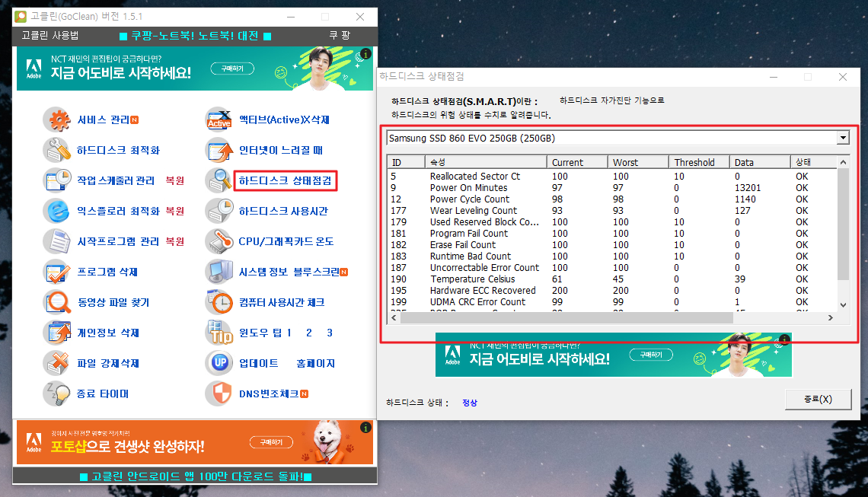The height and width of the screenshot is (497, 868).
Task: Open 윈도우 팁 number 2 link
Action: pyautogui.click(x=309, y=333)
